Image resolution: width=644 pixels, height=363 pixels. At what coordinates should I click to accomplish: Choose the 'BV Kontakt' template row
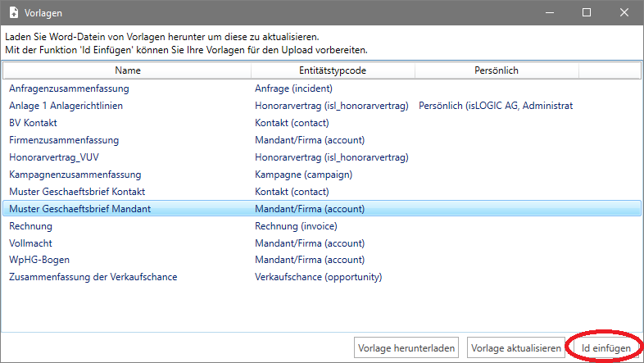tap(34, 123)
